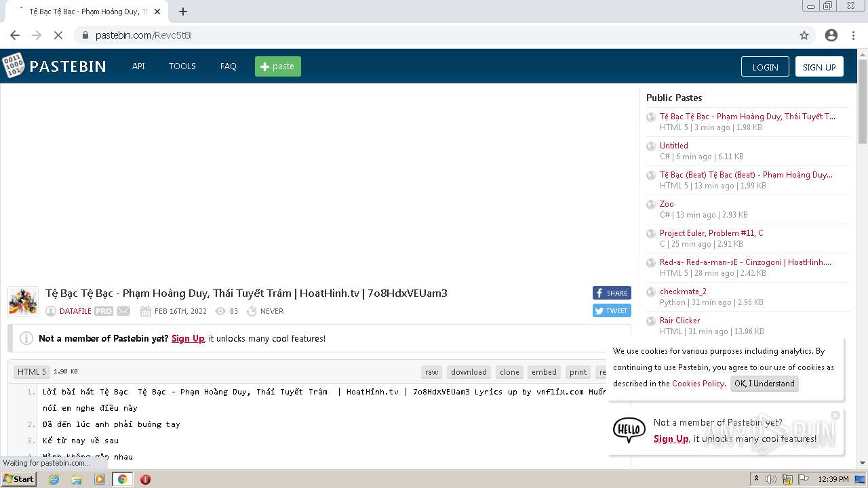Go back using browser back arrow
This screenshot has height=488, width=868.
coord(15,35)
